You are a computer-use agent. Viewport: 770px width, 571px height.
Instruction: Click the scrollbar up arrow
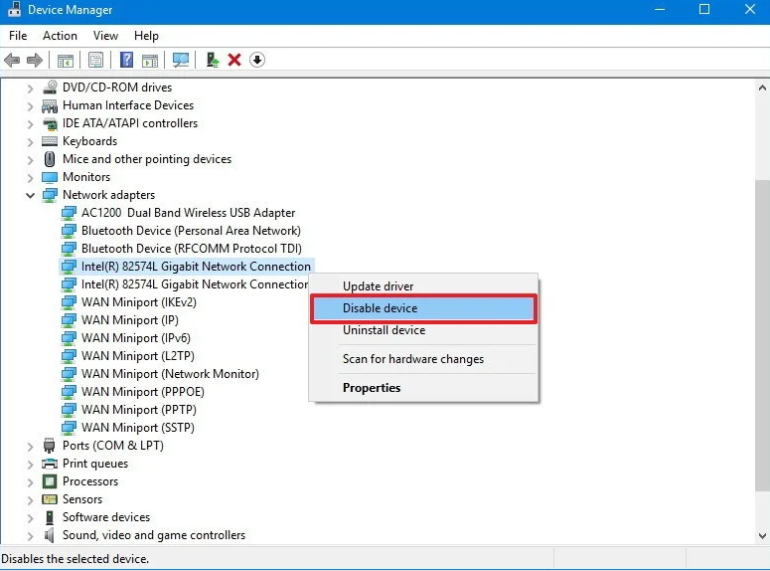click(762, 88)
